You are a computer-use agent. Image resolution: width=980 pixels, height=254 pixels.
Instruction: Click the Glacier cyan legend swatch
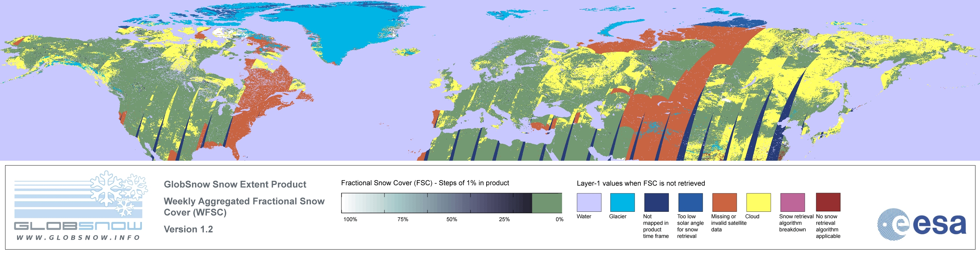(622, 202)
